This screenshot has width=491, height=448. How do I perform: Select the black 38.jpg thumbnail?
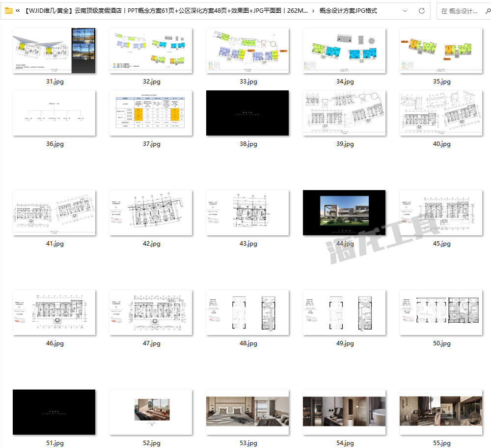tap(248, 113)
